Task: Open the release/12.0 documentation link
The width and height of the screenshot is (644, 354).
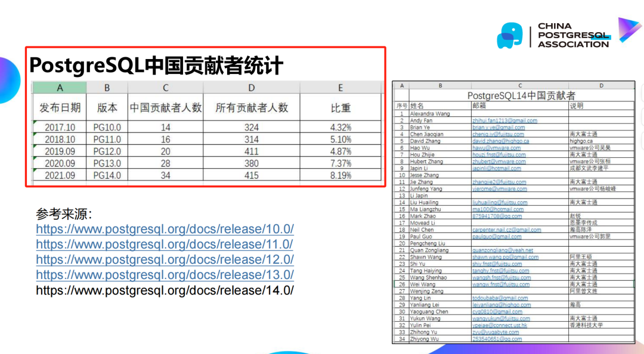Action: 165,260
